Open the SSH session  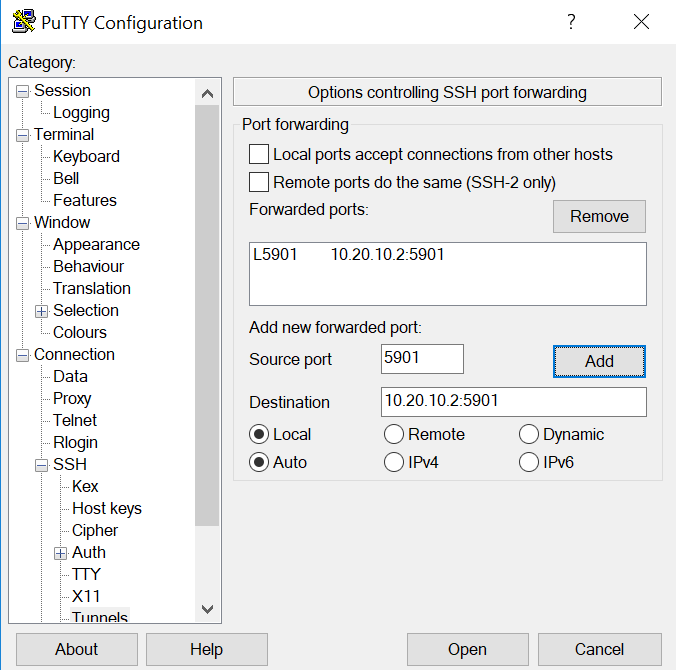[x=467, y=649]
